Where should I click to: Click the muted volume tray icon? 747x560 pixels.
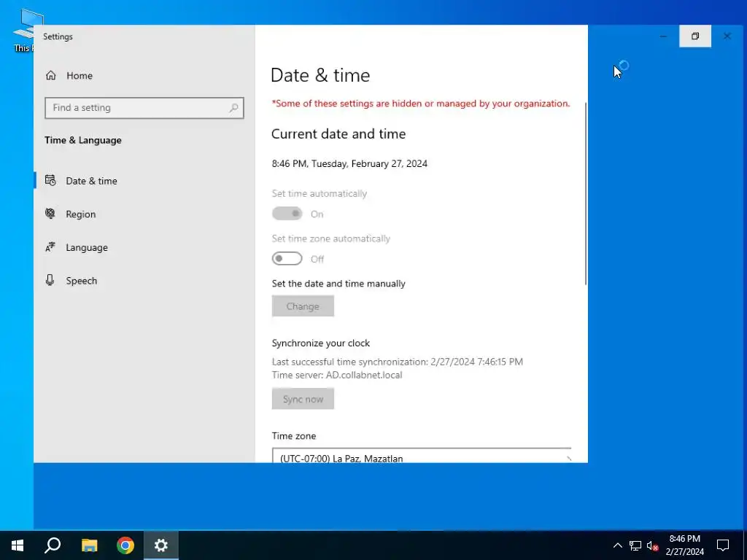click(x=653, y=545)
